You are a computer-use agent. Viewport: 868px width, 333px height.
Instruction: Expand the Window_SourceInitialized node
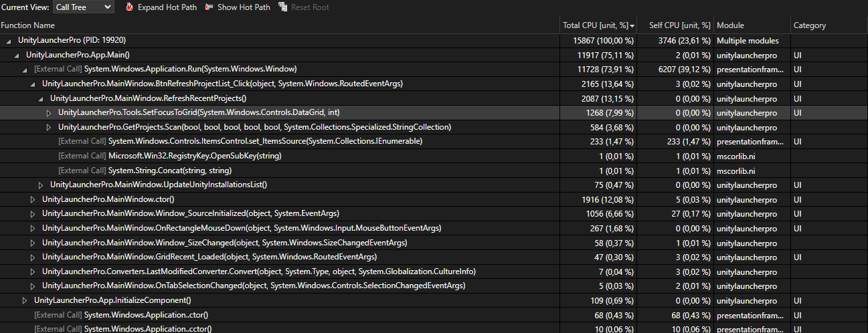(x=33, y=213)
